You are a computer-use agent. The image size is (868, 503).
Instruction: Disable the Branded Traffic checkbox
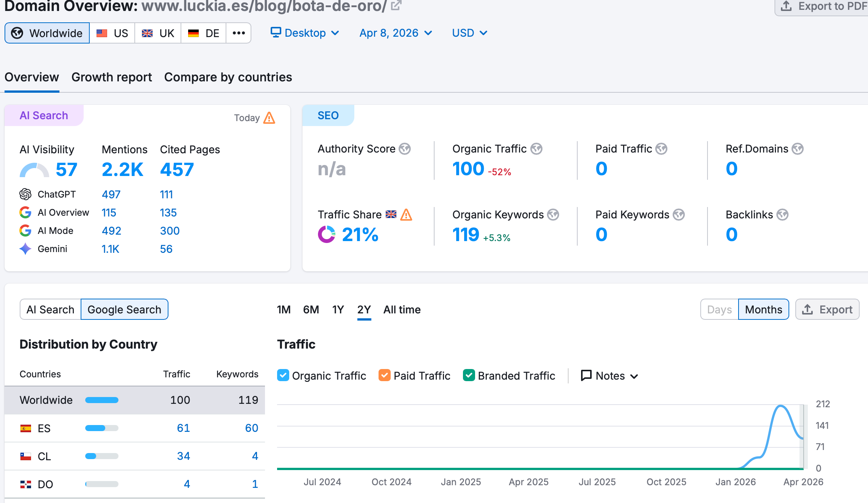click(x=469, y=375)
